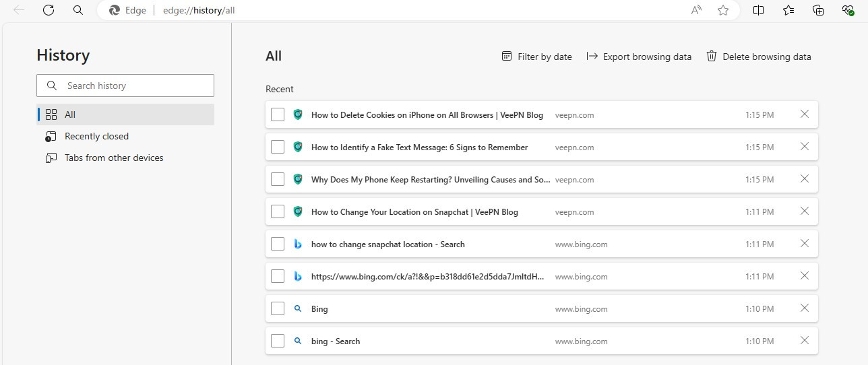Remove Change Your Location on Snapchat entry X
The width and height of the screenshot is (868, 365).
(x=804, y=211)
